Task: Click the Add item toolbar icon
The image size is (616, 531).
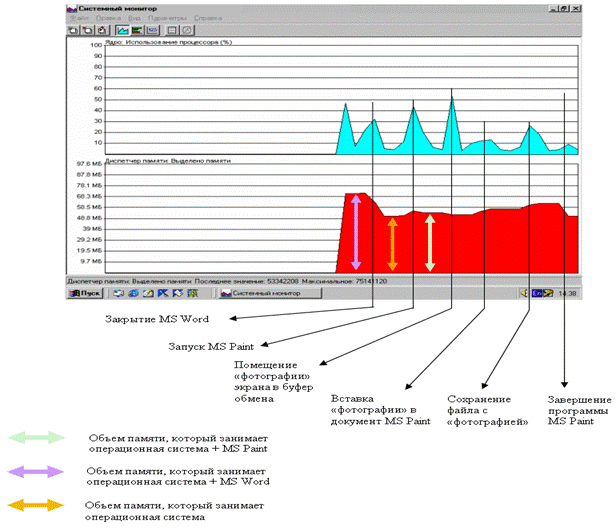Action: (x=73, y=31)
